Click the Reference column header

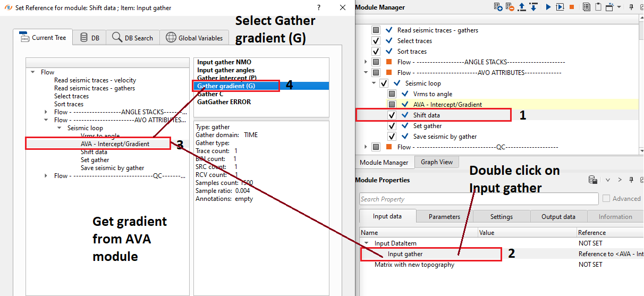tap(610, 232)
